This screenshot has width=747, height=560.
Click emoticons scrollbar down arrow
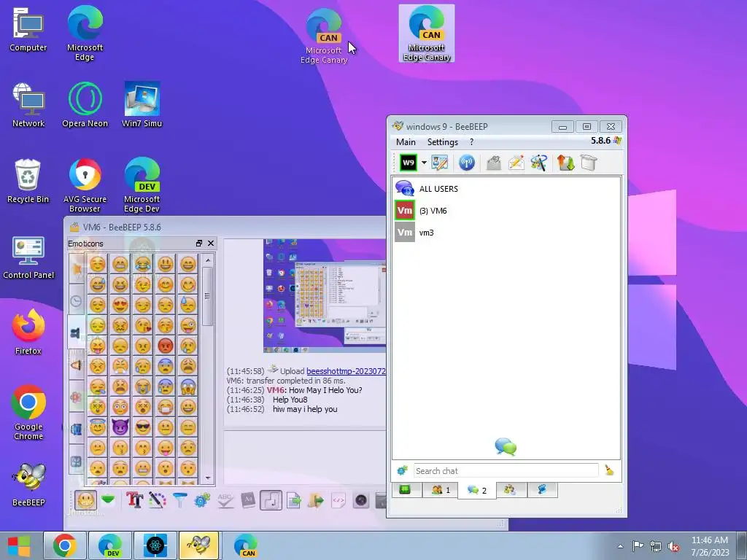[x=208, y=478]
